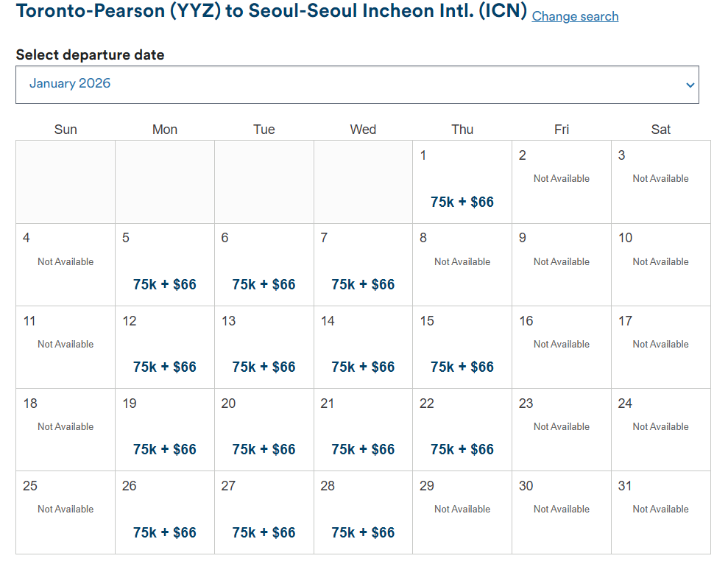Select January 26 award fare
This screenshot has height=578, width=728.
point(165,532)
